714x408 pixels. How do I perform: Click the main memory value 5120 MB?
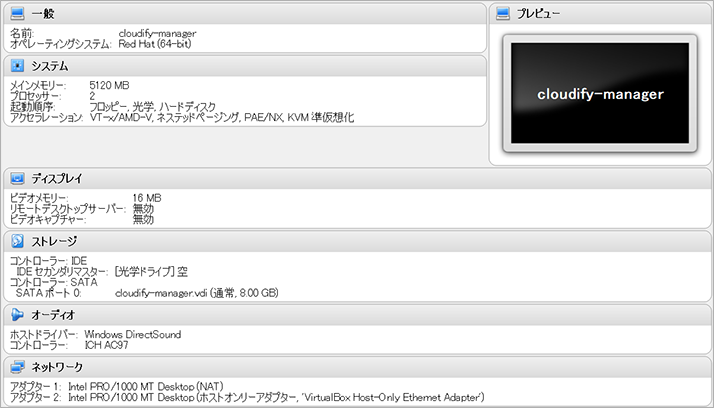(109, 85)
